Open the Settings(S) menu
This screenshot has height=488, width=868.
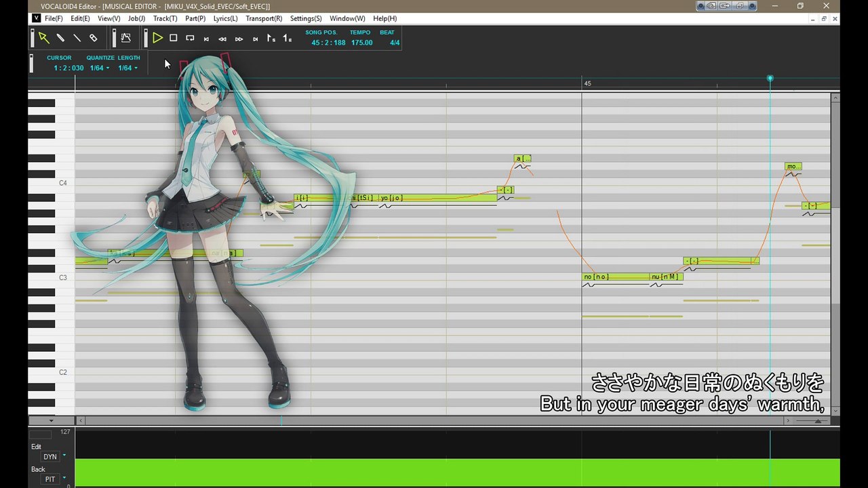[x=306, y=18]
